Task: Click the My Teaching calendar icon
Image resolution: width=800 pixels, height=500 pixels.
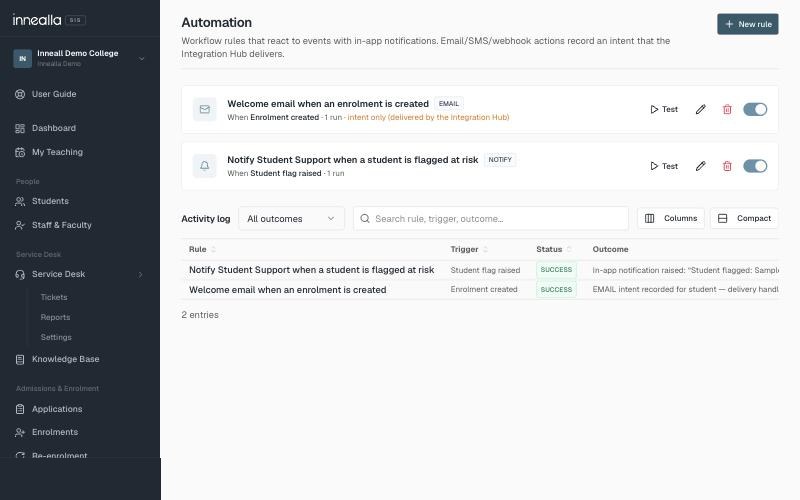Action: (x=20, y=152)
